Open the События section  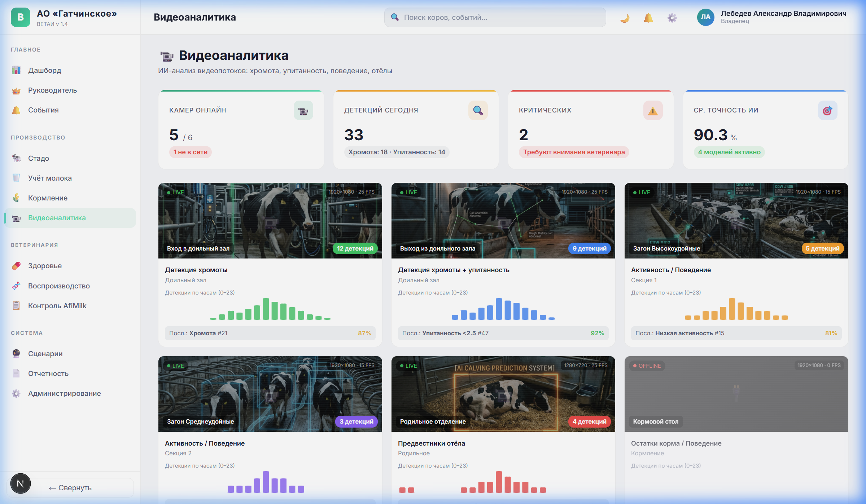pyautogui.click(x=16, y=110)
